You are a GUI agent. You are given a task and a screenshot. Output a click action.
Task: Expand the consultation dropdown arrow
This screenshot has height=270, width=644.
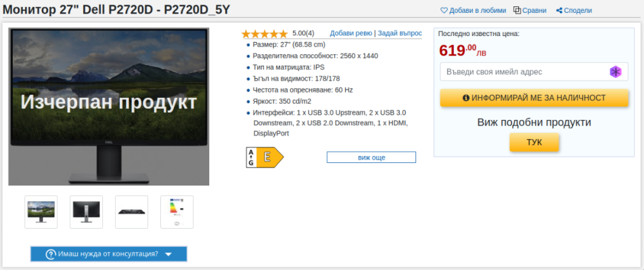[x=168, y=254]
